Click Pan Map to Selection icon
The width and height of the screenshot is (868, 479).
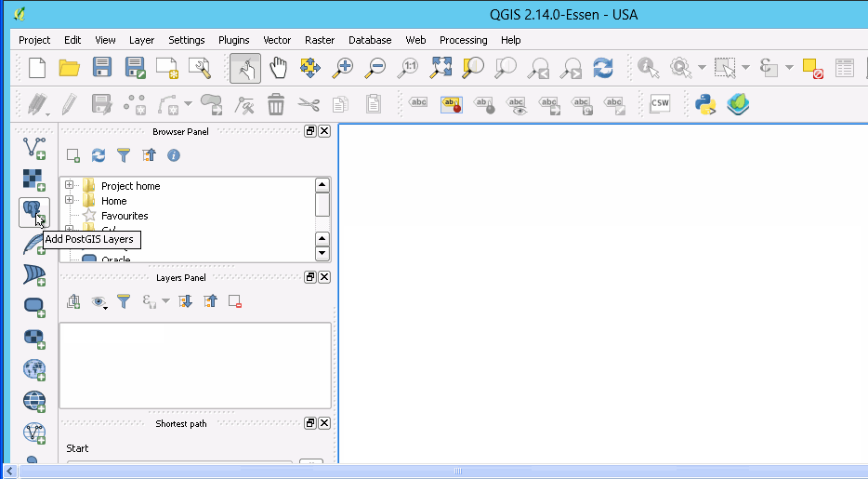tap(310, 68)
